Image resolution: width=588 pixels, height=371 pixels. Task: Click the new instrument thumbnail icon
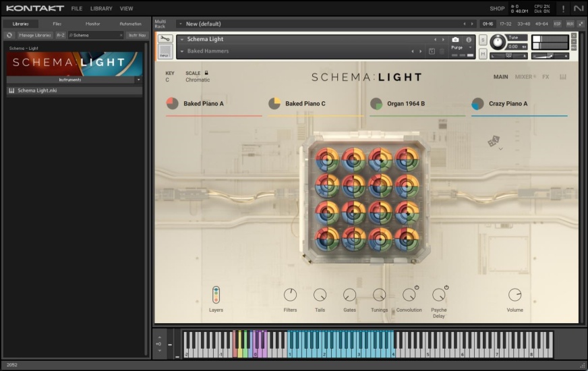[165, 52]
